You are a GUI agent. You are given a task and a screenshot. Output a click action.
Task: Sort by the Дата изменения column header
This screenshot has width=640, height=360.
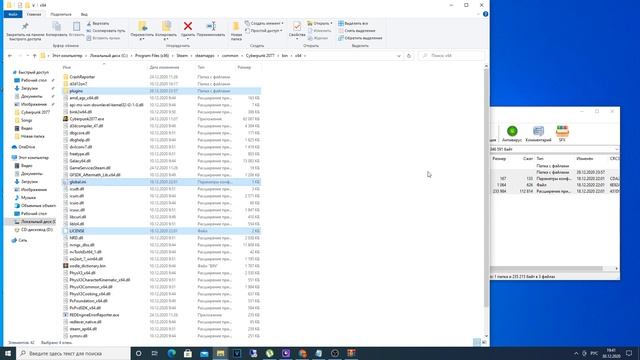(164, 67)
